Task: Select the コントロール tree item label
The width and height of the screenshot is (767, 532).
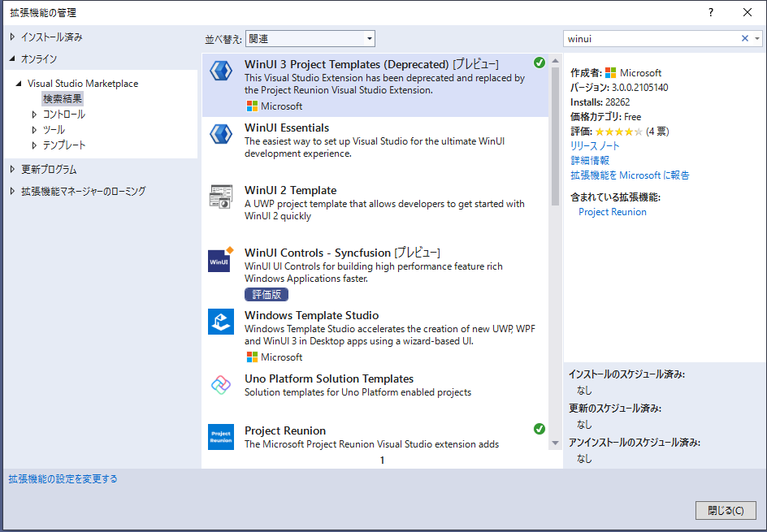Action: (x=64, y=115)
